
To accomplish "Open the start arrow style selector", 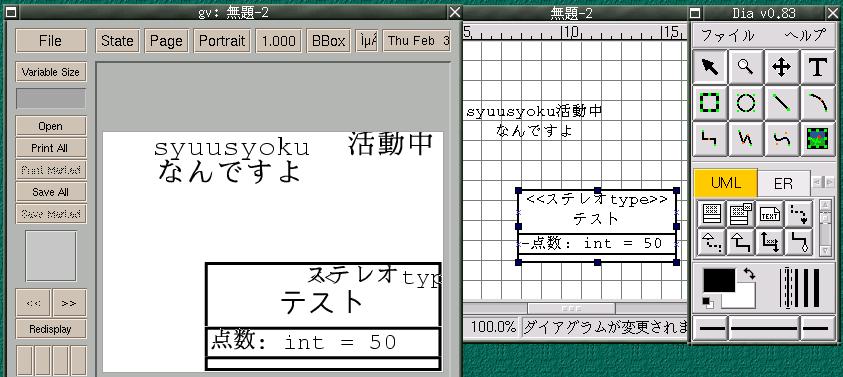I will tap(710, 328).
